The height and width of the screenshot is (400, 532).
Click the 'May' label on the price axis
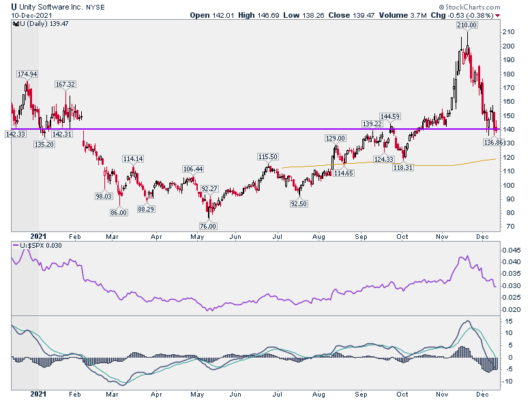[x=197, y=237]
